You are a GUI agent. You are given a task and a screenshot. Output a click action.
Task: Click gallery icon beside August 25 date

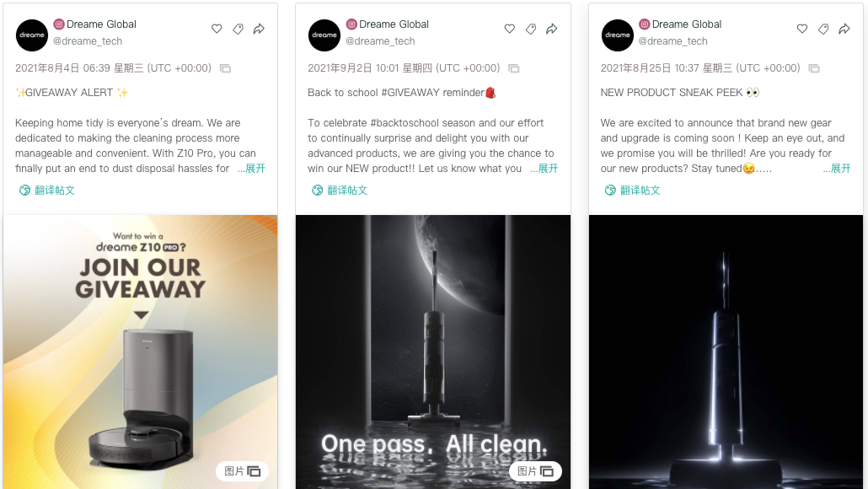pos(814,68)
